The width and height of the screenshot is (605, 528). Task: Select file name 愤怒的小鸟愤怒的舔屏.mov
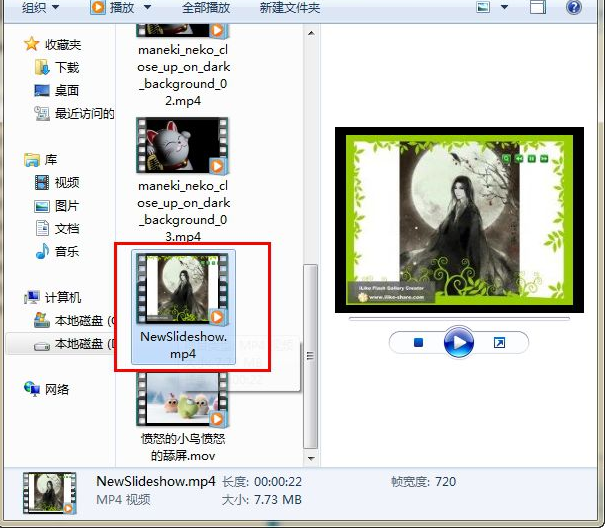183,447
